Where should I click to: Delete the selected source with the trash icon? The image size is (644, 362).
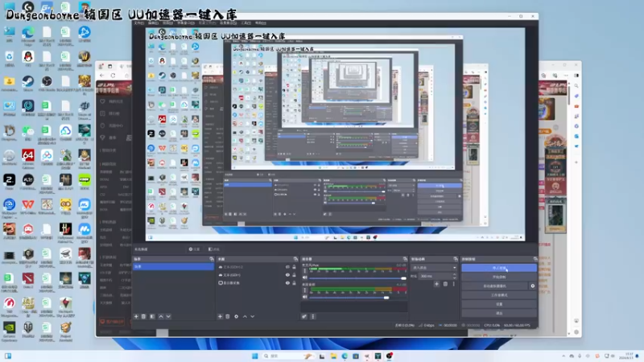coord(228,316)
